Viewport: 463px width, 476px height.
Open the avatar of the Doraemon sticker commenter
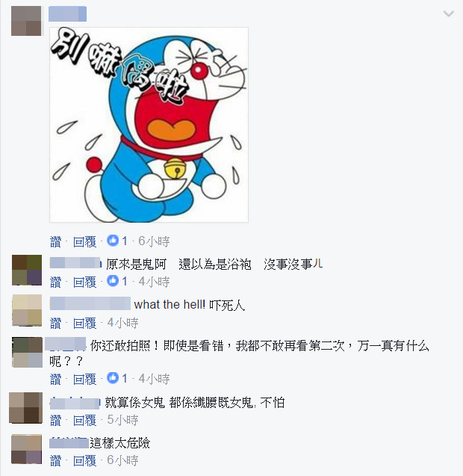coord(26,21)
